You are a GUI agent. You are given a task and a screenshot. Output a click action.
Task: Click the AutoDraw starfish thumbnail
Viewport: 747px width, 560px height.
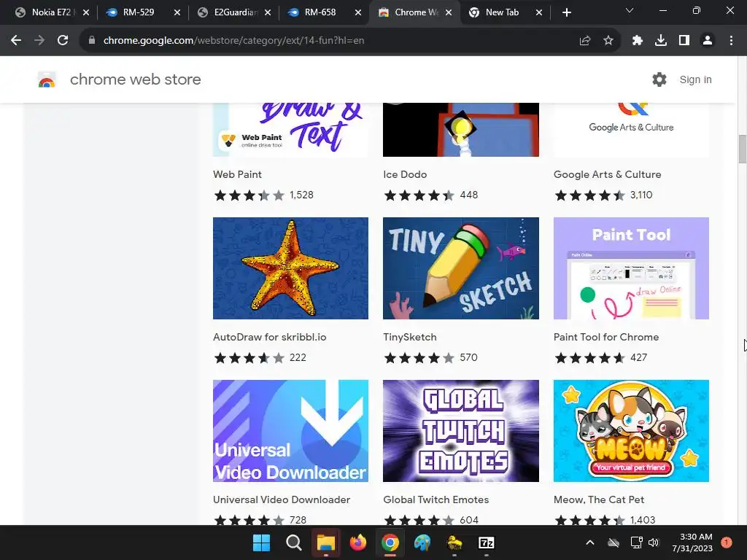coord(290,268)
